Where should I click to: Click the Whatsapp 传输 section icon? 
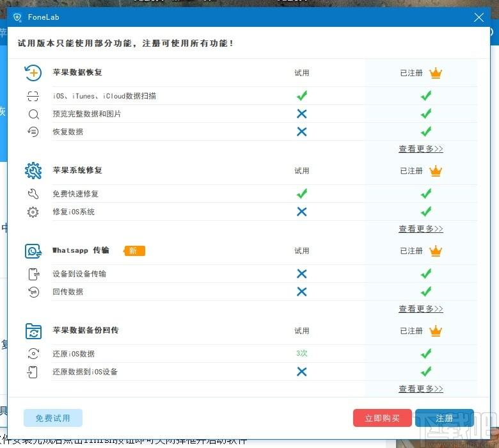click(x=33, y=252)
